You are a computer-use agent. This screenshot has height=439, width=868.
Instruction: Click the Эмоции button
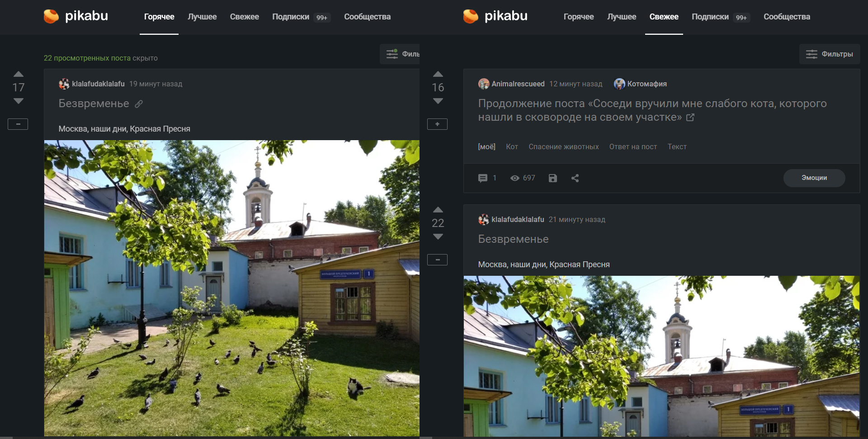pos(814,178)
